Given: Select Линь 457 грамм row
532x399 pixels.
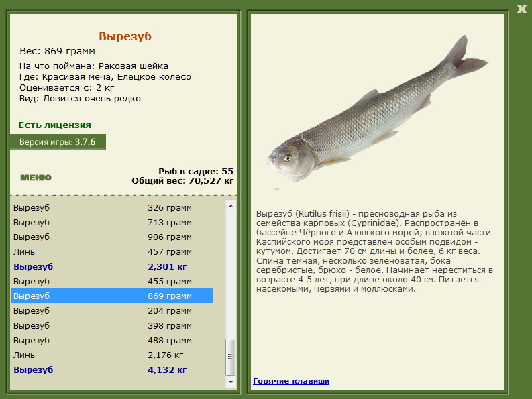Looking at the screenshot, I should coord(112,252).
